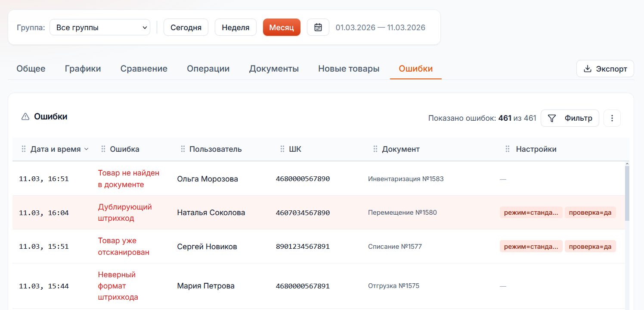Screen dimensions: 644x310
Task: Click timestamp 11.03, 16:04
Action: pos(44,213)
